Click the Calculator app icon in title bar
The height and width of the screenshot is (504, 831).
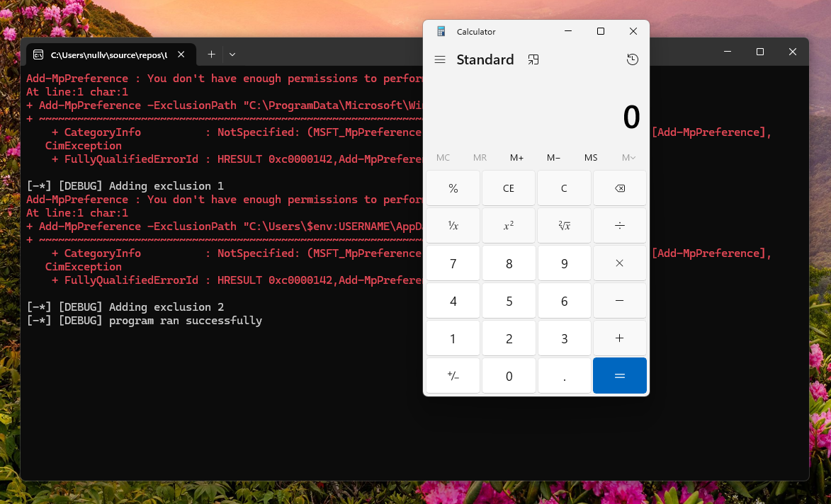[441, 31]
